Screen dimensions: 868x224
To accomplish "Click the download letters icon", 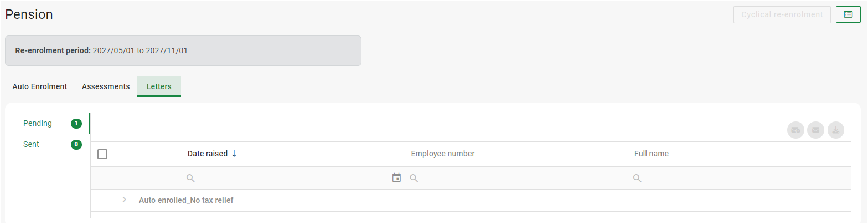I will click(836, 130).
